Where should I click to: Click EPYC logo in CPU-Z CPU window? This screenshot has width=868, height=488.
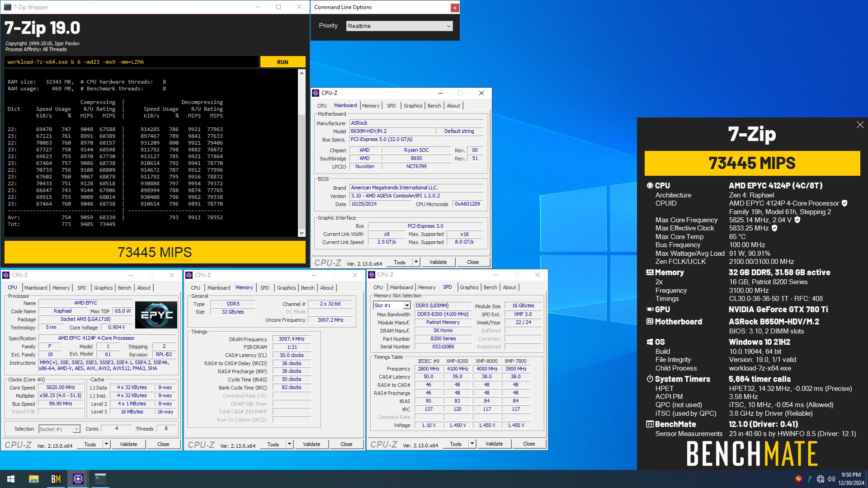coord(156,315)
